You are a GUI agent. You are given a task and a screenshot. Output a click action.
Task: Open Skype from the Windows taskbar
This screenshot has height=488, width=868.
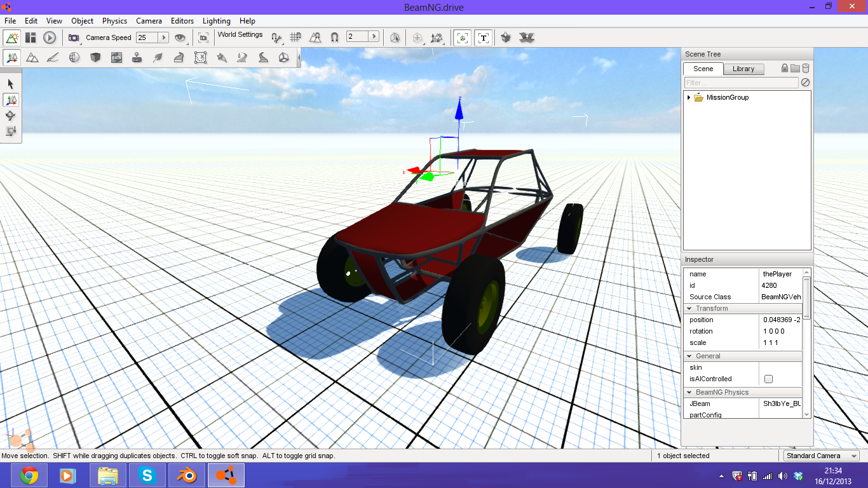(147, 475)
